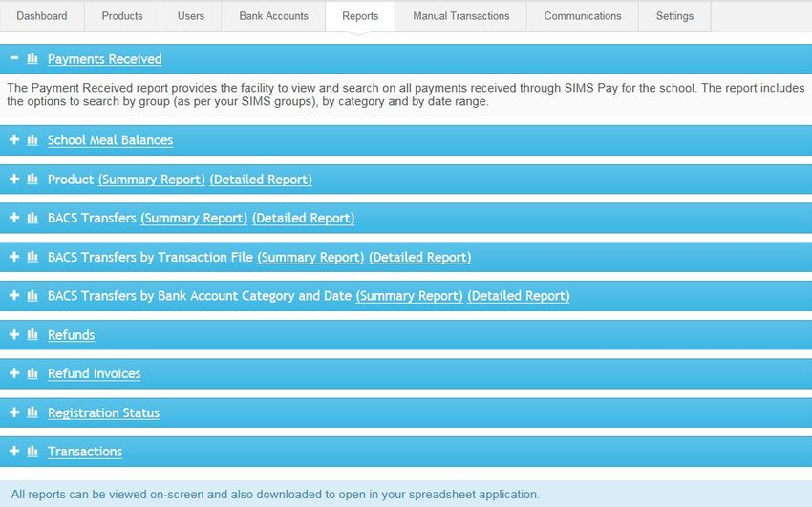Open Summary Report for BACS Transfers by Transaction File
Image resolution: width=812 pixels, height=507 pixels.
pyautogui.click(x=310, y=257)
